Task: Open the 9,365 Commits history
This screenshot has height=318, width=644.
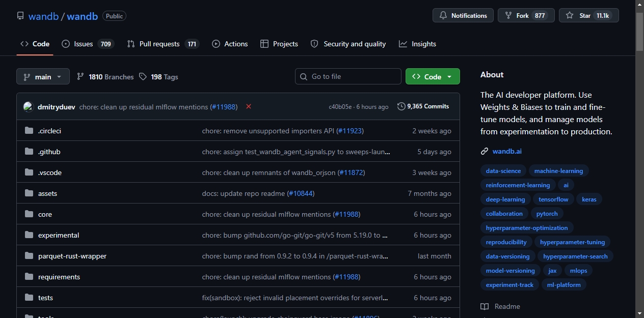Action: [423, 106]
